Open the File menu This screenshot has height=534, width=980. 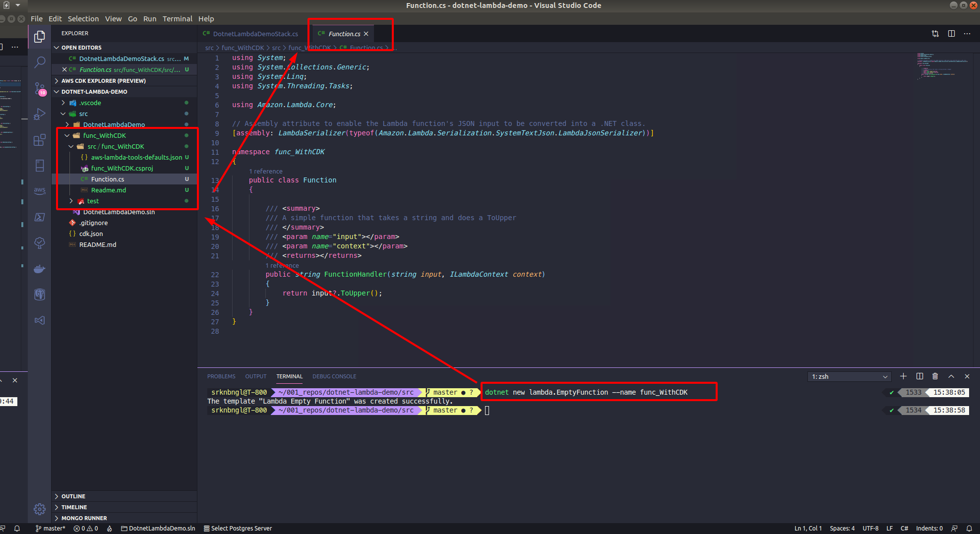37,19
